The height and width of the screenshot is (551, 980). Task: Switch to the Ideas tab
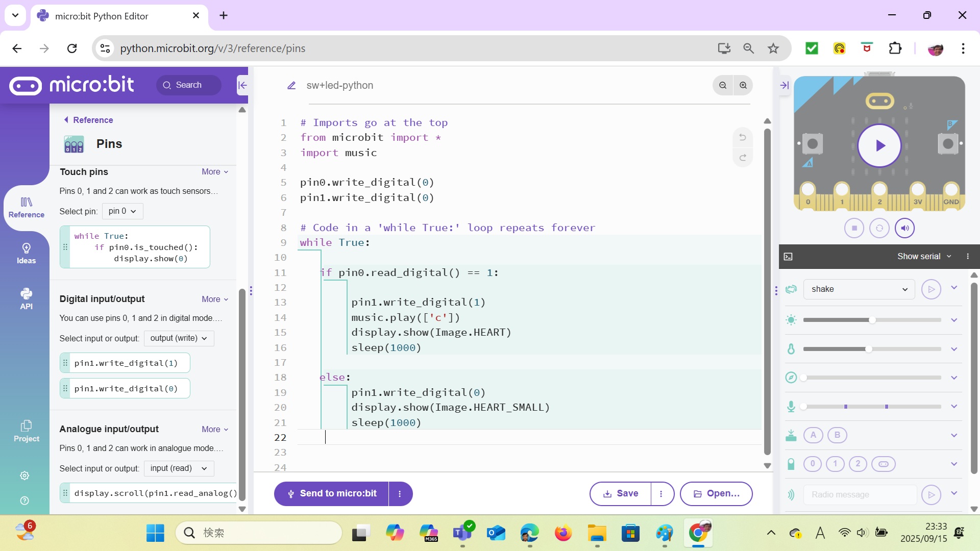(26, 254)
